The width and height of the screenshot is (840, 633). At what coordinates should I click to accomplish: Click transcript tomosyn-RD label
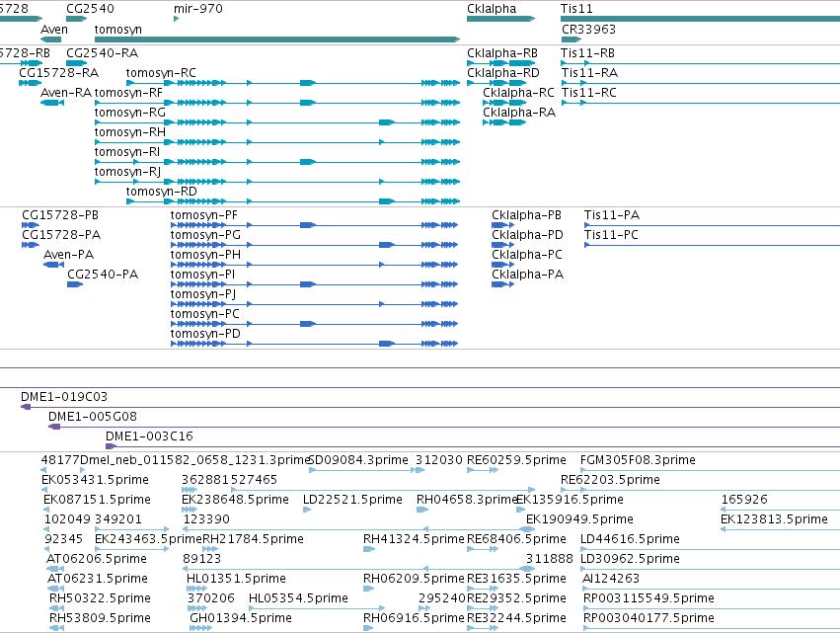tap(162, 192)
